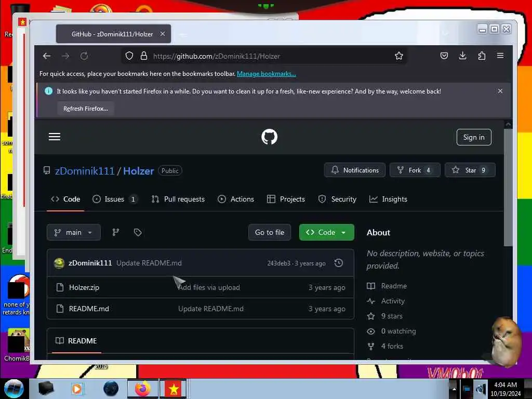Screen dimensions: 532x399
Task: Click the URL address bar
Action: (x=264, y=56)
